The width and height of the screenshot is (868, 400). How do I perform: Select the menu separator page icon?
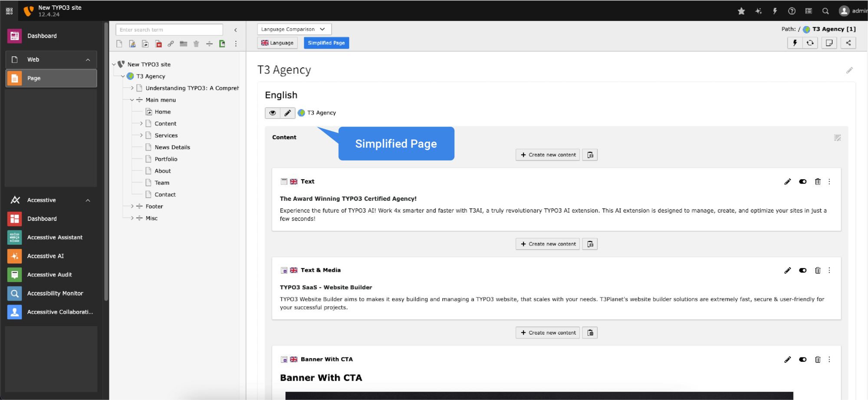(209, 44)
